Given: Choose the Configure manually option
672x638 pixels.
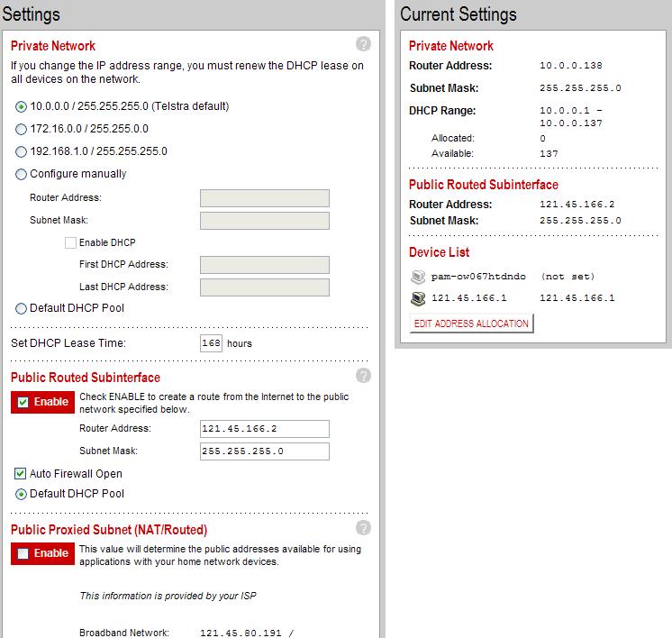Looking at the screenshot, I should [21, 175].
